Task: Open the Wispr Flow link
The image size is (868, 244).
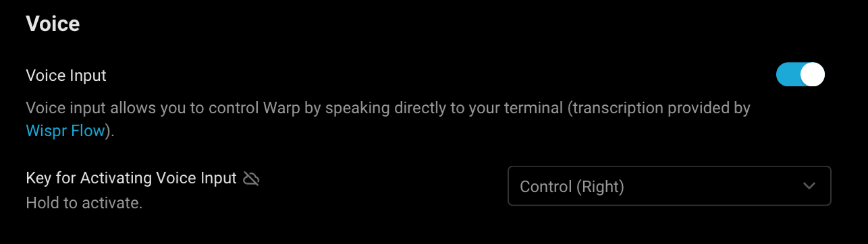Action: coord(65,131)
